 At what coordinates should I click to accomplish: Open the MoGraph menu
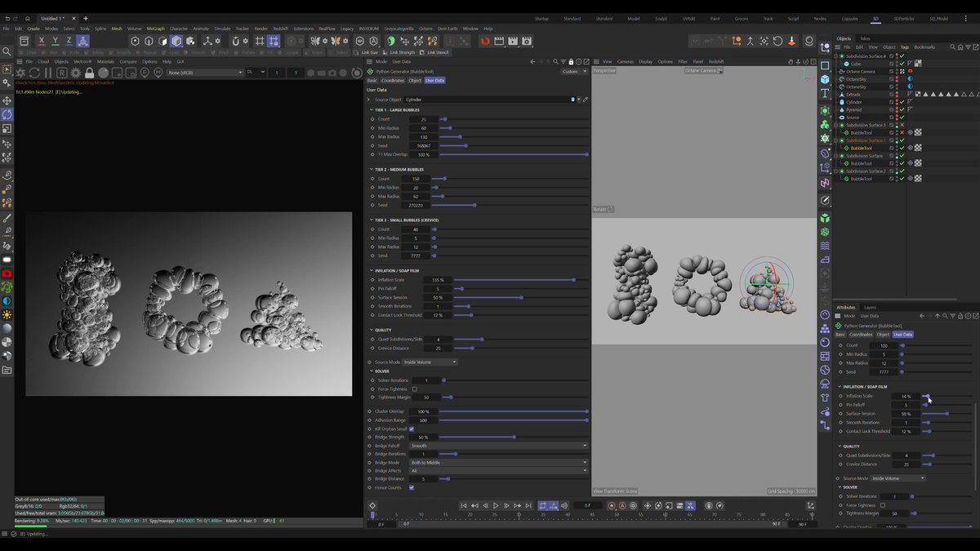(x=155, y=29)
